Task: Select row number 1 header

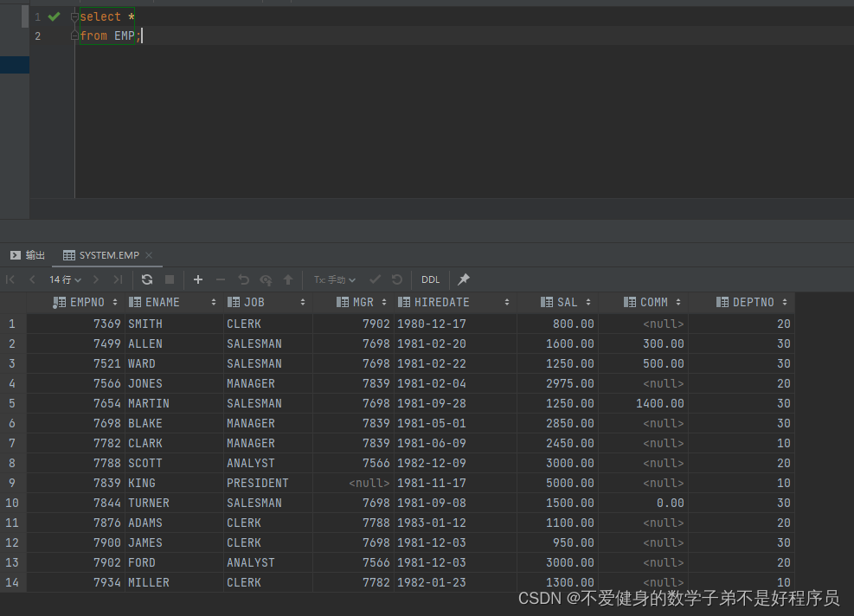Action: pyautogui.click(x=12, y=324)
